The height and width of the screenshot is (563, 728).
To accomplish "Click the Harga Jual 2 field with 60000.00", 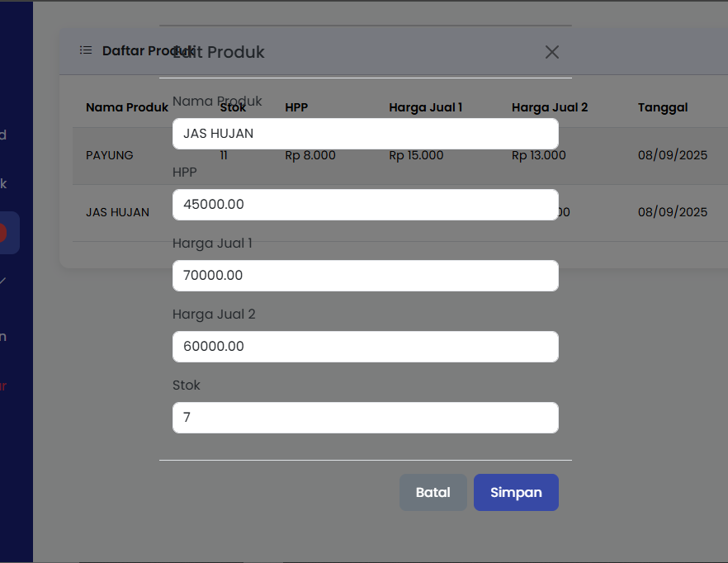I will coord(365,347).
